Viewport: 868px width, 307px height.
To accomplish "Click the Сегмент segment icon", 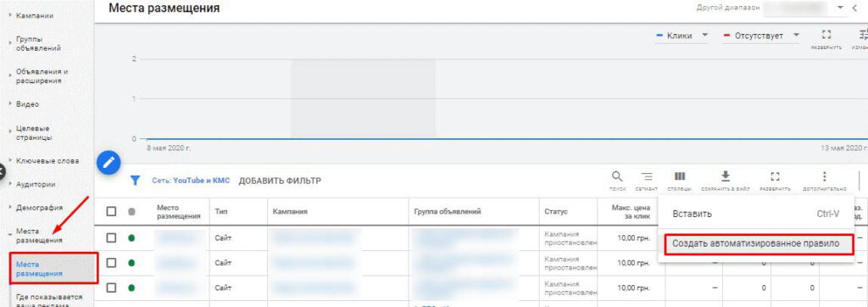I will point(646,176).
